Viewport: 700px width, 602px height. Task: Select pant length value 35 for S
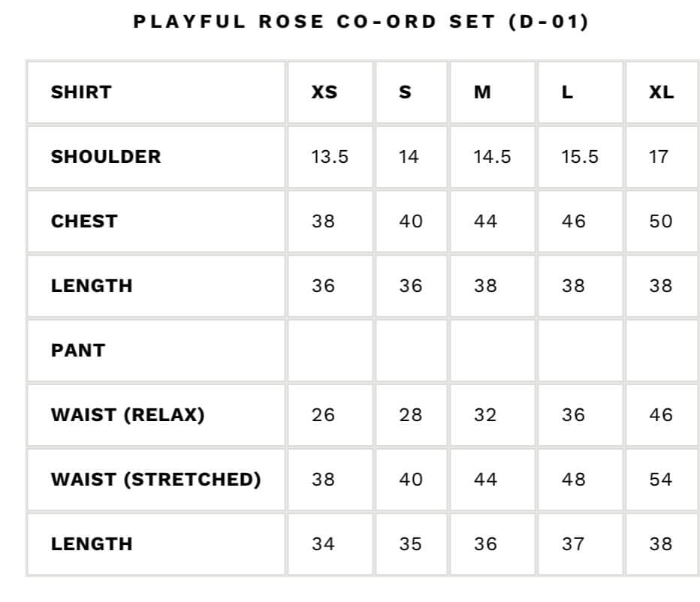410,544
